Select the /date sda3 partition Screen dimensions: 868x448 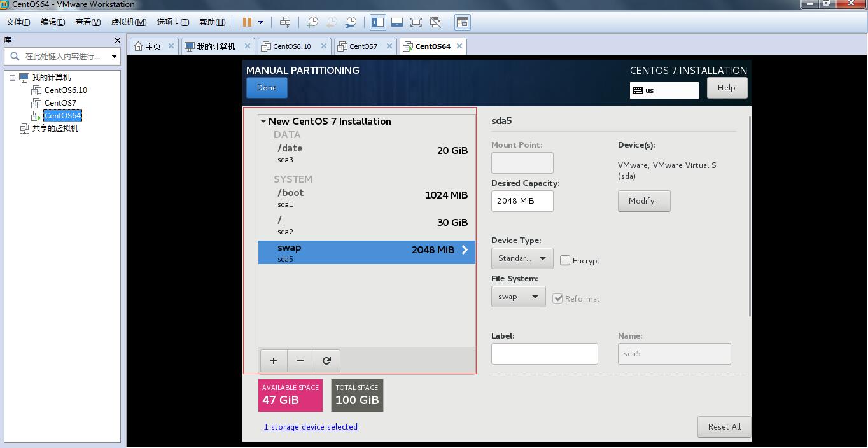pos(367,153)
